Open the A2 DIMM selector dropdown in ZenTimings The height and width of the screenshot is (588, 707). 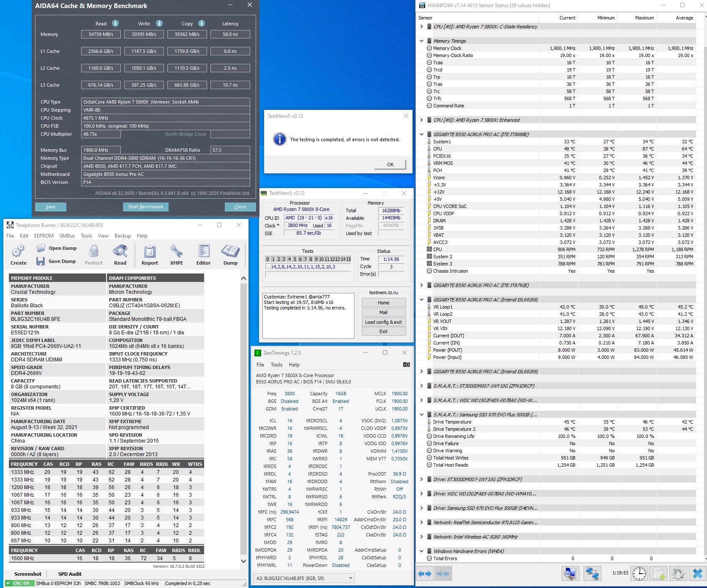304,578
